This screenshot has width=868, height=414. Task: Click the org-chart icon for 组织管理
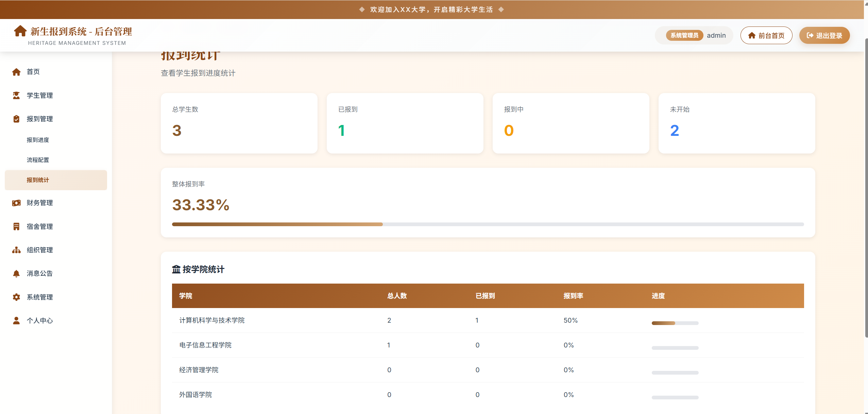[16, 250]
